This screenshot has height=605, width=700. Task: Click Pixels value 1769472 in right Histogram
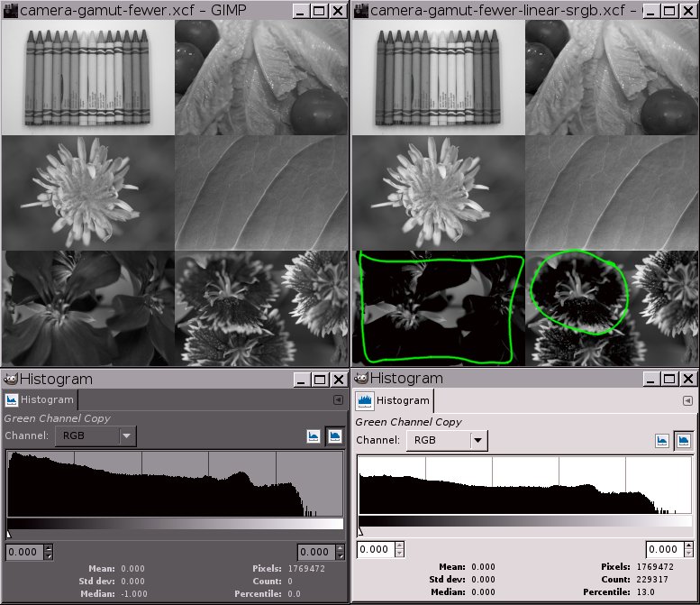click(655, 567)
